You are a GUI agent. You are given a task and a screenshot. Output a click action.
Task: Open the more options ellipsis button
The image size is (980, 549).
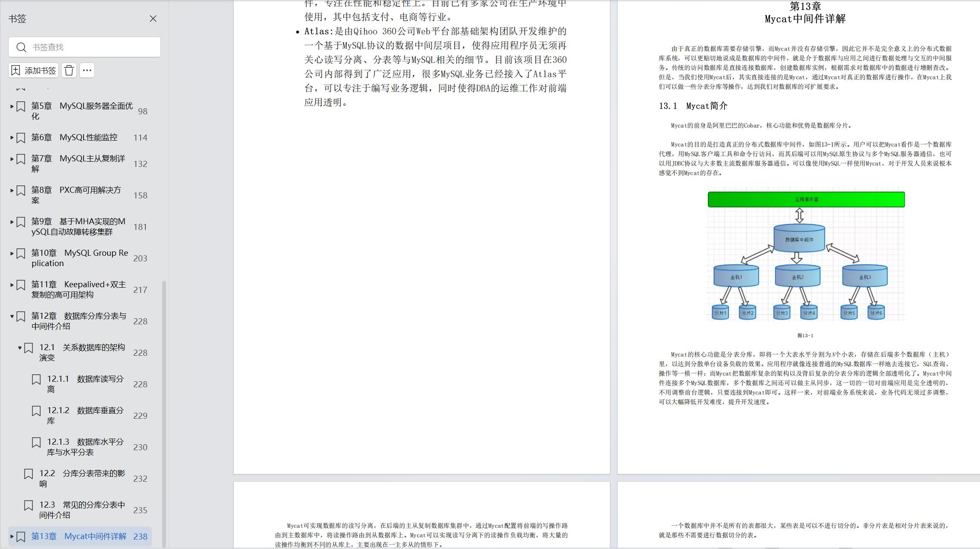point(87,70)
